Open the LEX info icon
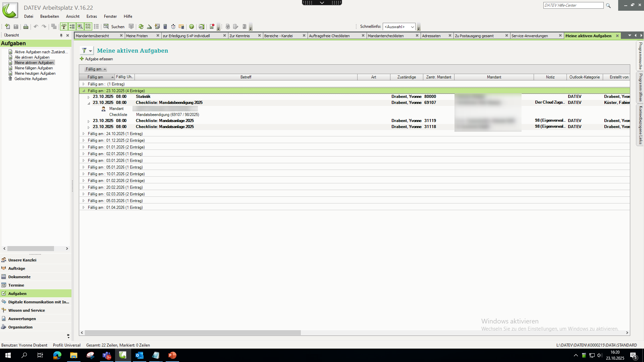This screenshot has height=362, width=644. pos(201,27)
